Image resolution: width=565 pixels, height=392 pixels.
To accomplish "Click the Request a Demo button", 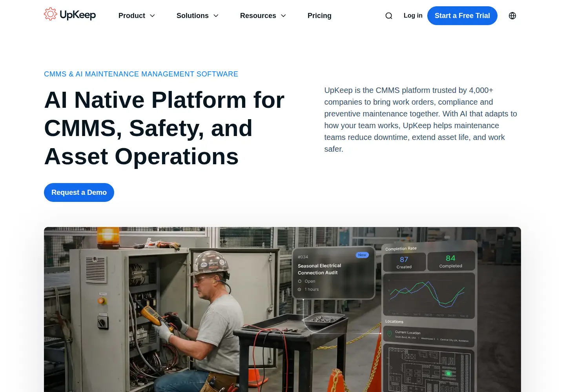I will pos(79,192).
